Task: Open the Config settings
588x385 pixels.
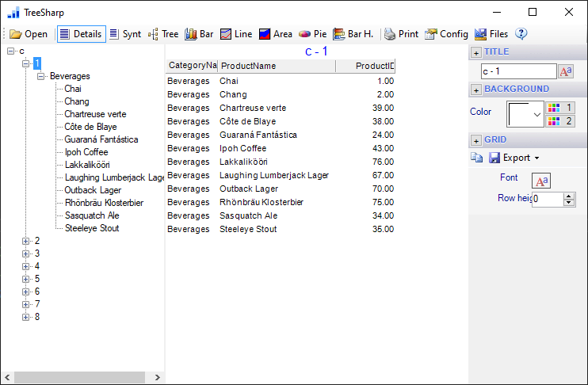Action: tap(446, 34)
